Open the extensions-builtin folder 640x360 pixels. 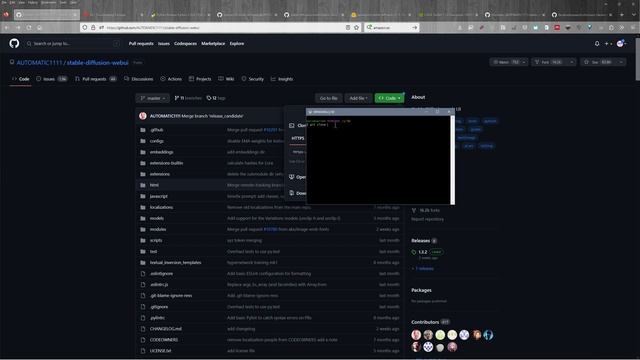pos(167,163)
